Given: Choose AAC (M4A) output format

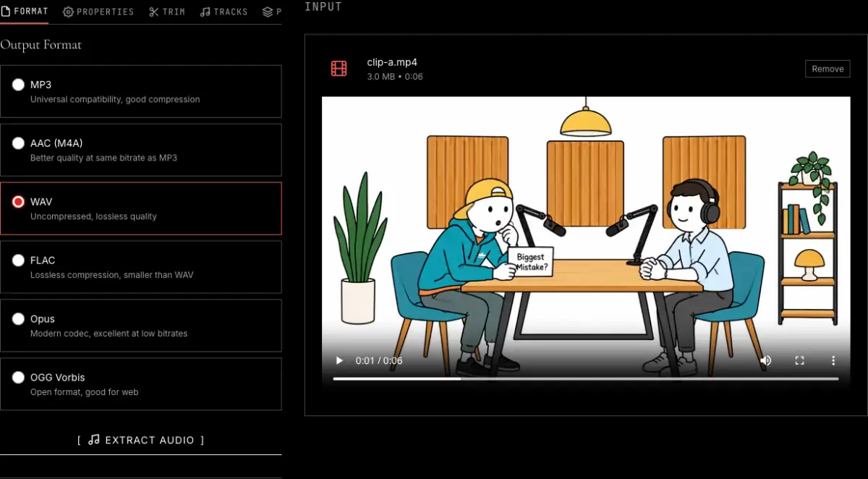Looking at the screenshot, I should click(140, 150).
